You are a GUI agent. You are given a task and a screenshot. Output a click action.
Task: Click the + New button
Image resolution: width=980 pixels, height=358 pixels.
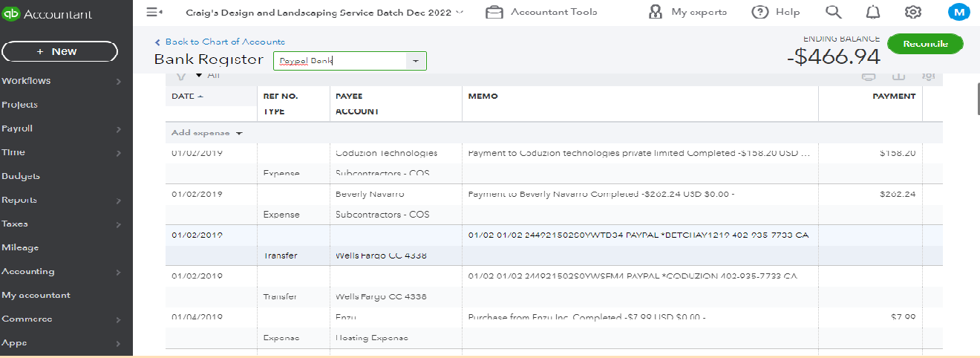coord(59,51)
